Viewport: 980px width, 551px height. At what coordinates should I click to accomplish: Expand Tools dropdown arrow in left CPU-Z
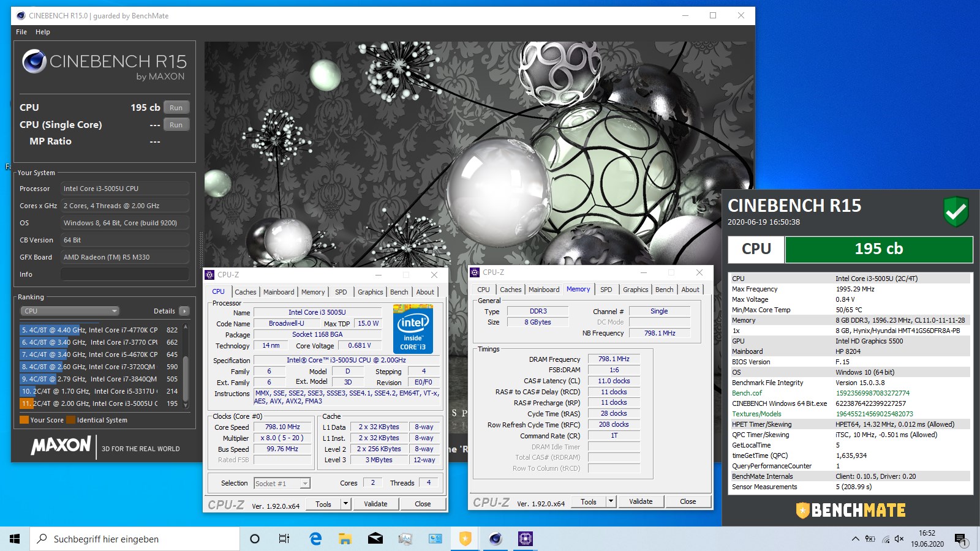(x=345, y=504)
